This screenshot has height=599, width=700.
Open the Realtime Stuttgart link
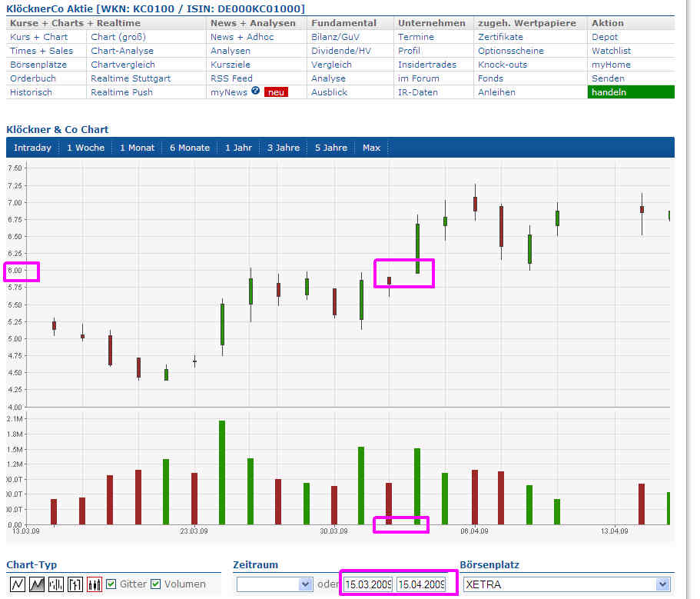click(131, 78)
